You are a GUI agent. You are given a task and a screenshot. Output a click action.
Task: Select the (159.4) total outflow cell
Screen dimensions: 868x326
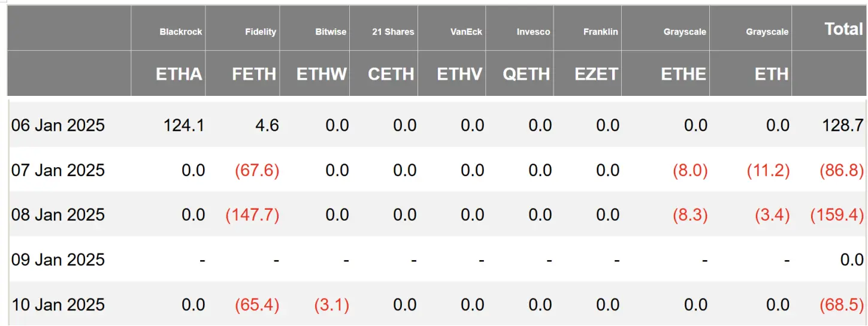coord(837,215)
